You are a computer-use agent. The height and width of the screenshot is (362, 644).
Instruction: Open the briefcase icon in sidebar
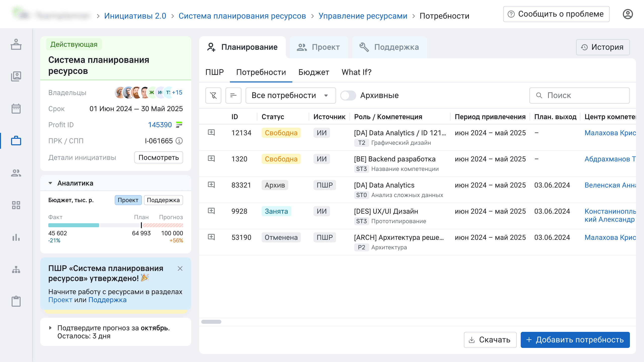[x=16, y=141]
